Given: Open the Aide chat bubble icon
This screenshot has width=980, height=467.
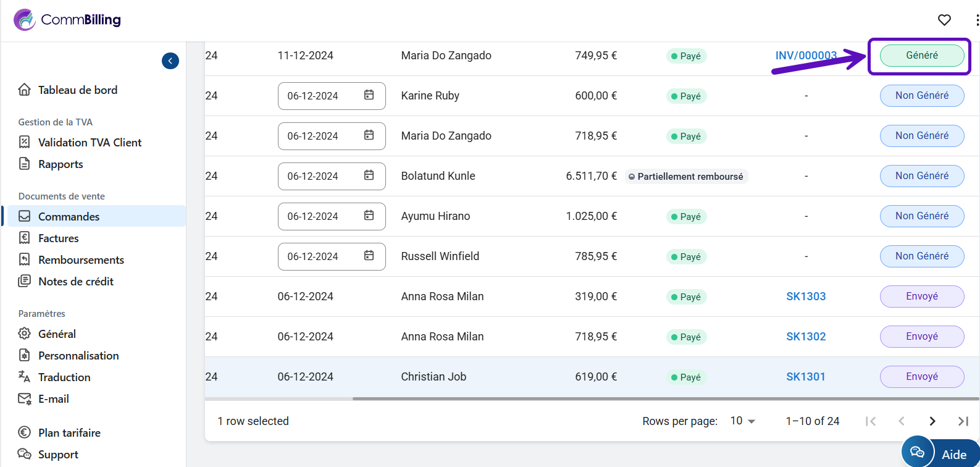Looking at the screenshot, I should [917, 452].
